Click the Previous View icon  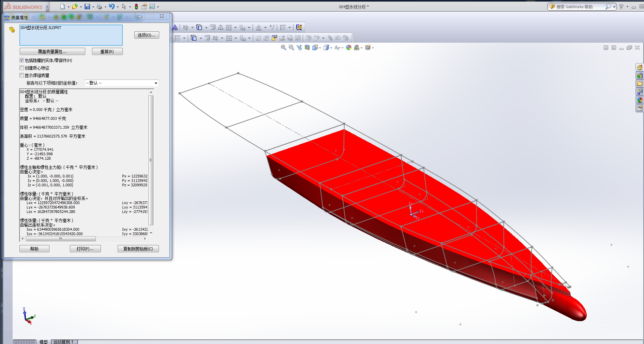[299, 47]
